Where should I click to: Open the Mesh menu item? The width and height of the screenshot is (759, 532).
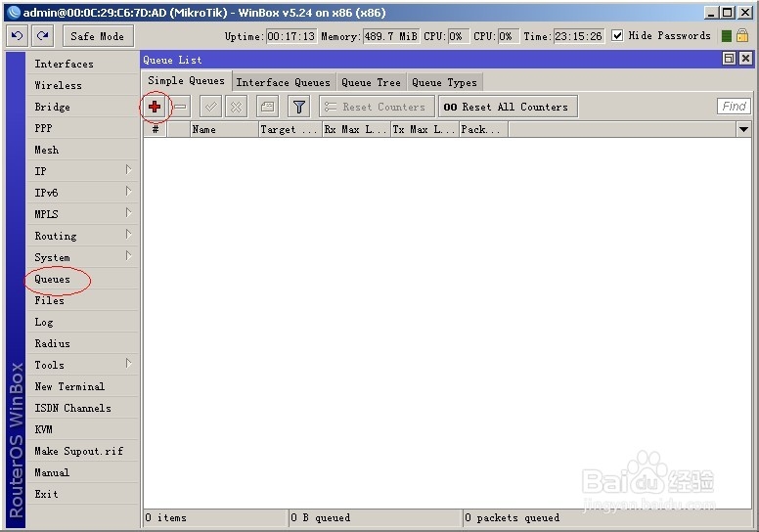tap(82, 150)
